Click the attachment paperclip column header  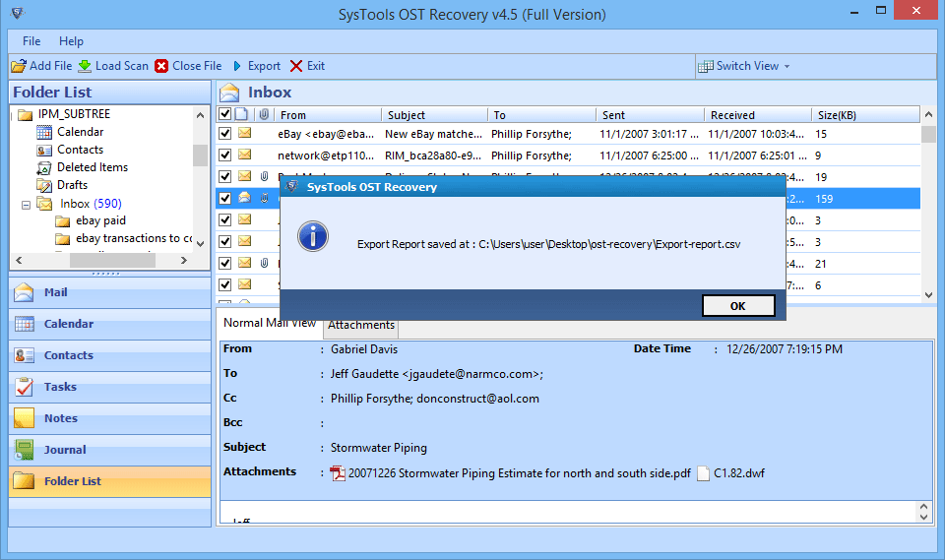(x=264, y=114)
